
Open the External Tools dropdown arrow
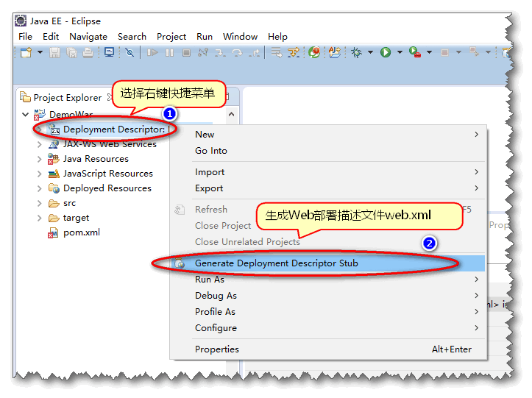point(429,52)
